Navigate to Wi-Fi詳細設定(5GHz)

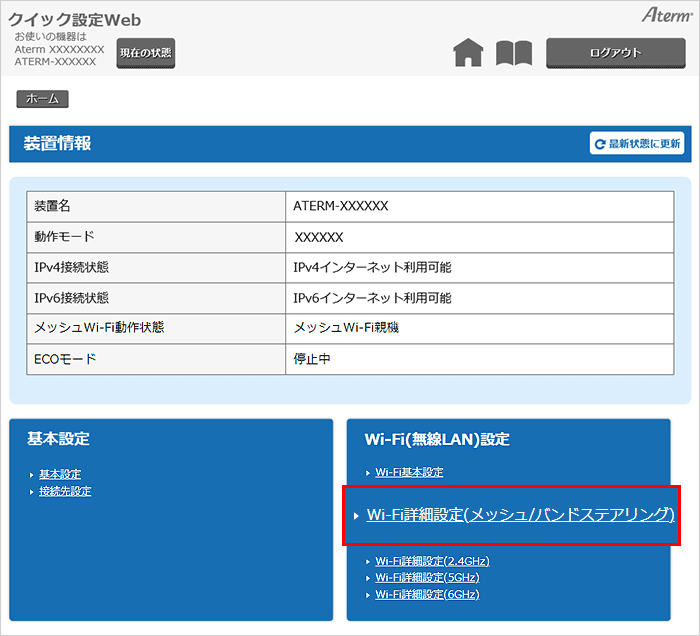tap(427, 578)
